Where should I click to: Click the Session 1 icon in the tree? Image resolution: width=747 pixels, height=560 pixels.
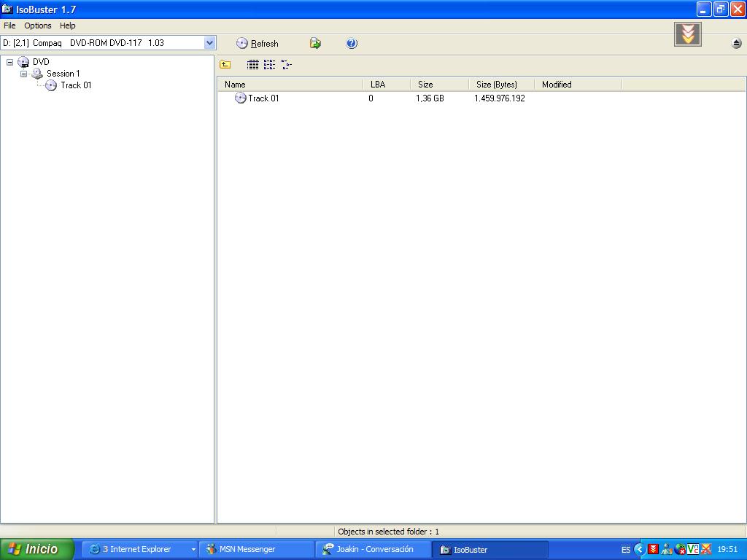click(37, 74)
